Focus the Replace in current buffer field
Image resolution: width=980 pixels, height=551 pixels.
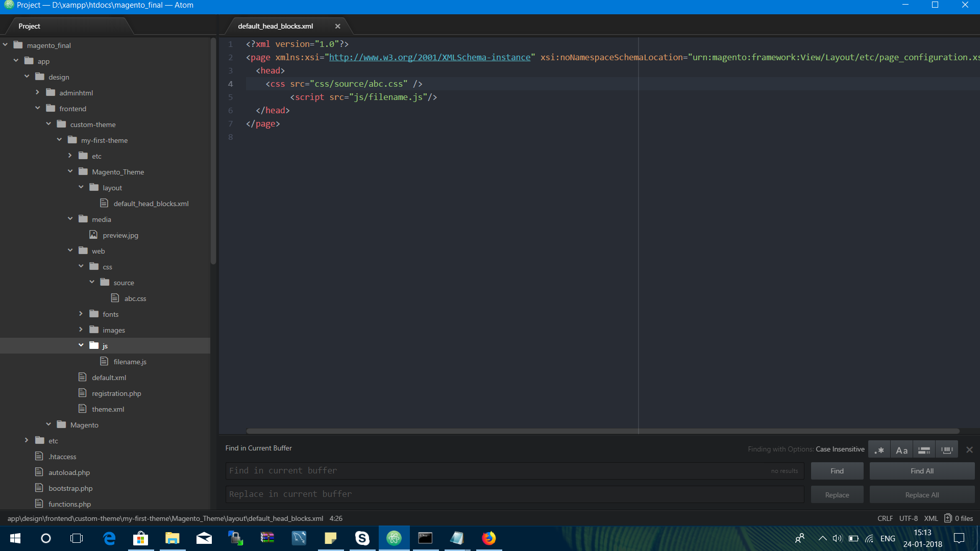[x=514, y=494]
